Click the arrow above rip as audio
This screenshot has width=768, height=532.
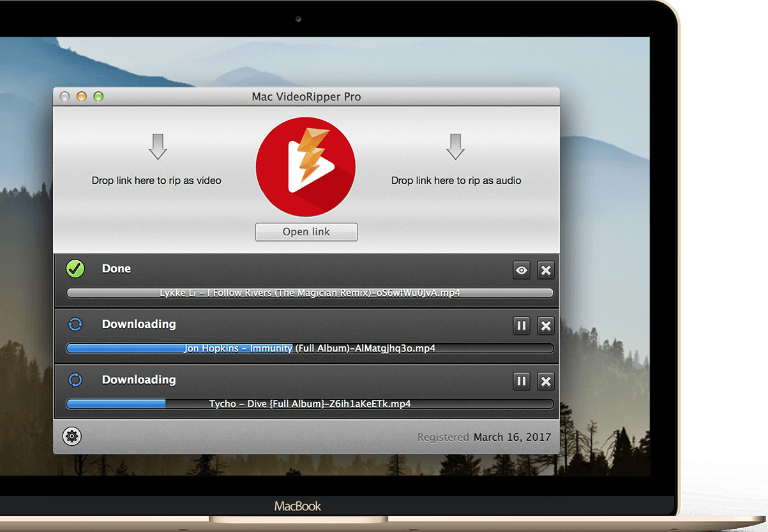455,147
